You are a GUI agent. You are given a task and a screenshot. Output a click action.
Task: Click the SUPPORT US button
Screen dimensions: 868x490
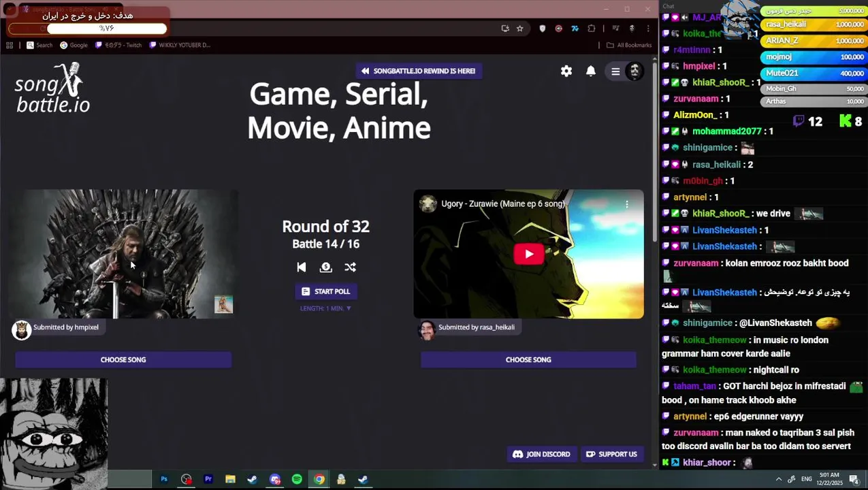point(611,454)
